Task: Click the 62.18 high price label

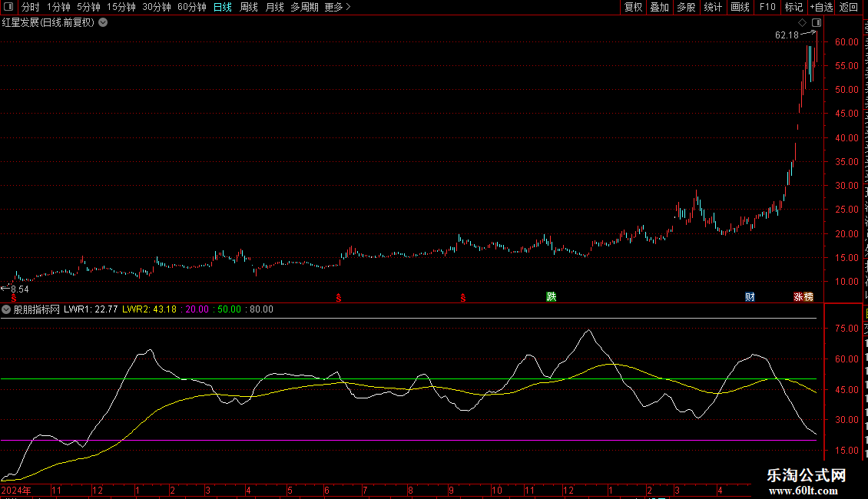Action: [787, 35]
